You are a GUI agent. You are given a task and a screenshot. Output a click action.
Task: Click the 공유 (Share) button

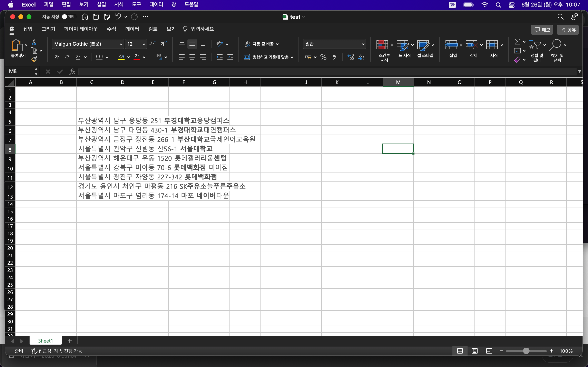click(568, 30)
